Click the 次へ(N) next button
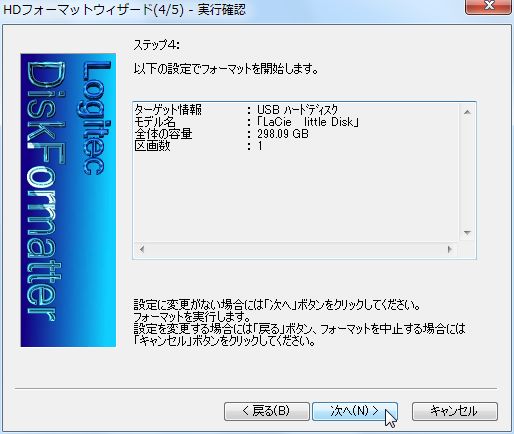 355,411
